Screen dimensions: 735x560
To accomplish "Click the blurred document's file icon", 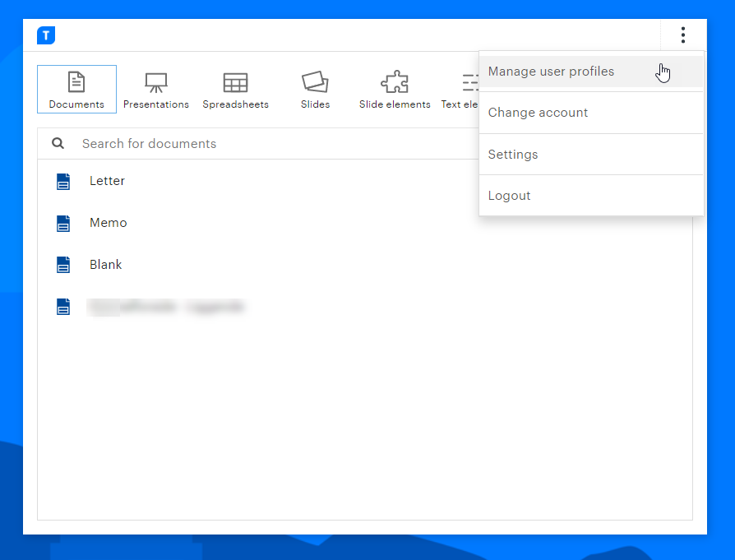I will [x=63, y=306].
